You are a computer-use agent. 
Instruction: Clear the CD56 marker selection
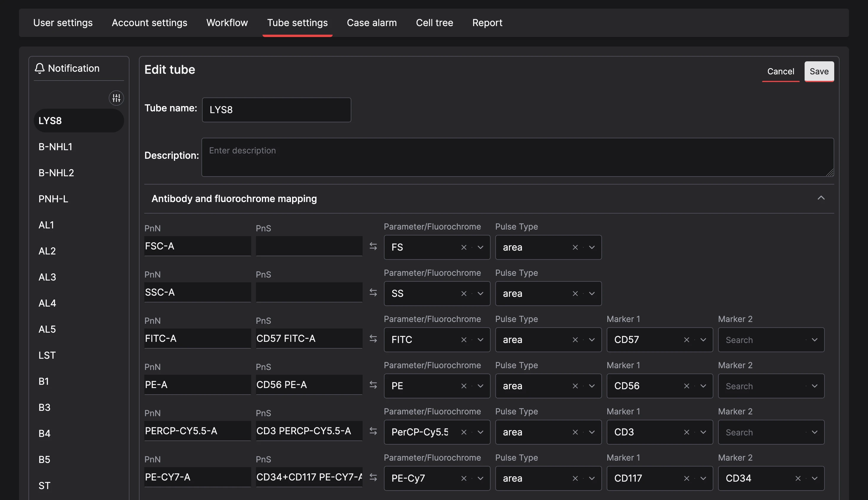tap(687, 386)
